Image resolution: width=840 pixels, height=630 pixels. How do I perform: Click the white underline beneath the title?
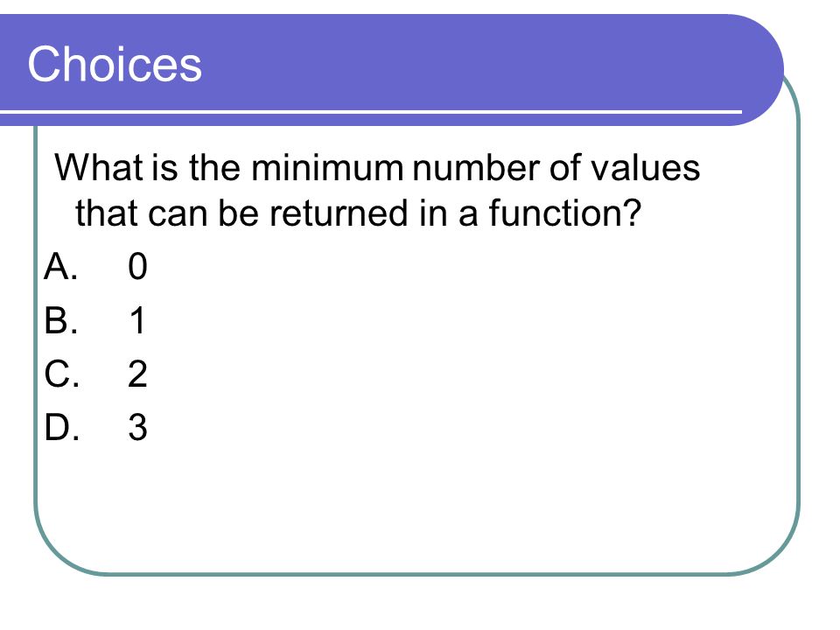coord(371,112)
